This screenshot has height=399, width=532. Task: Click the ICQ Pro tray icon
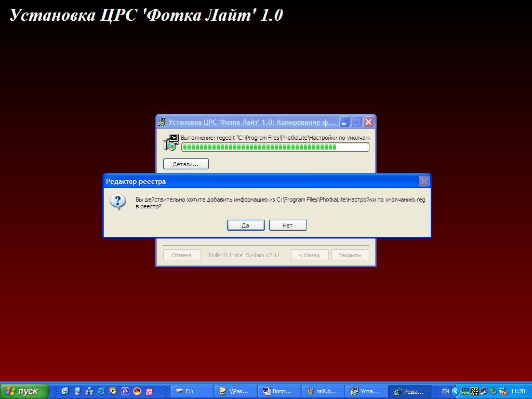coord(465,391)
